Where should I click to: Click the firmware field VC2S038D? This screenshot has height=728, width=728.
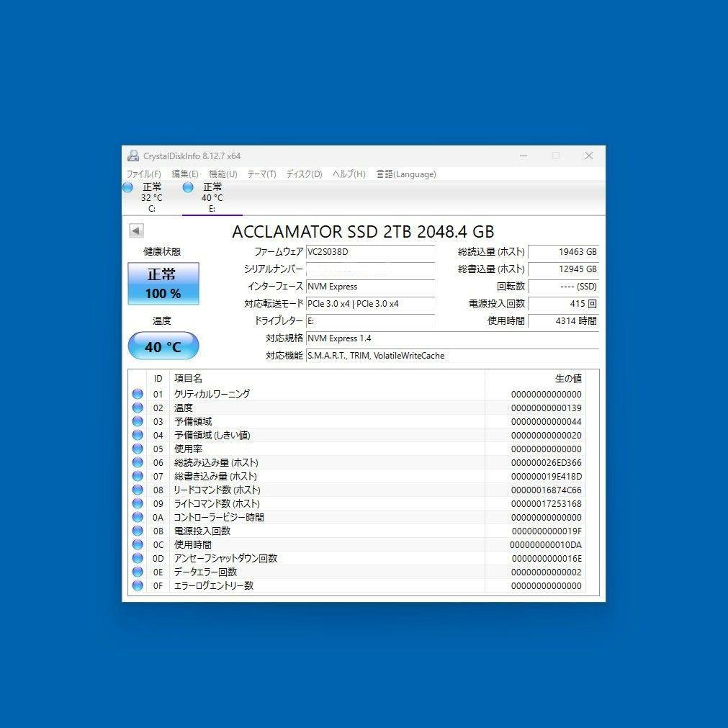click(371, 251)
